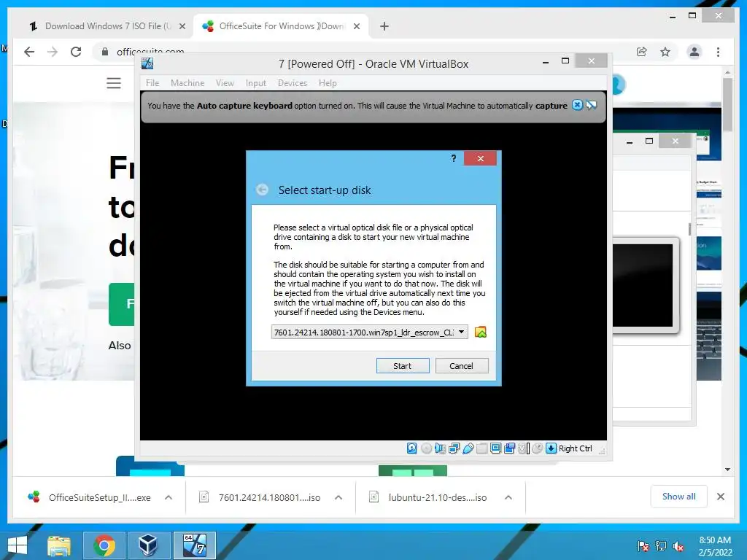Click the USB devices status icon

[468, 448]
